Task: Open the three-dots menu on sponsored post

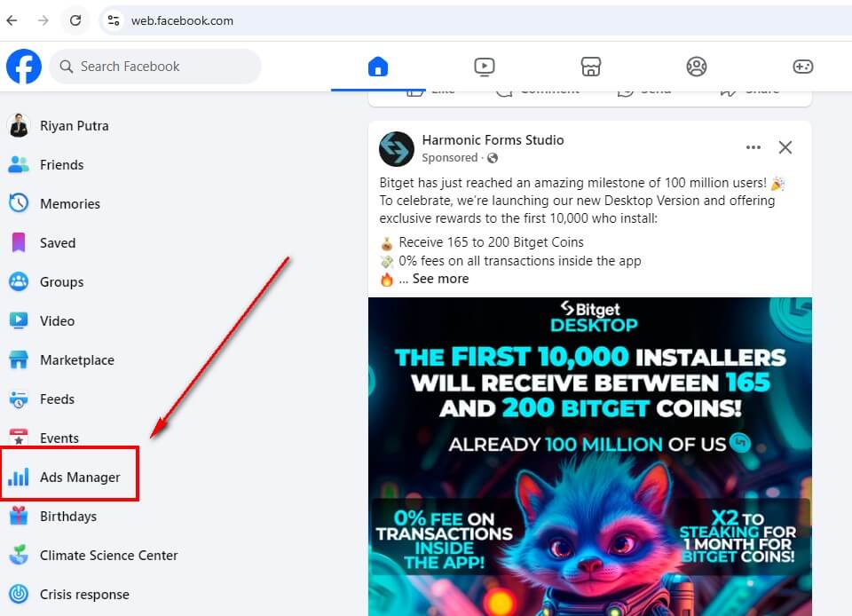Action: coord(753,147)
